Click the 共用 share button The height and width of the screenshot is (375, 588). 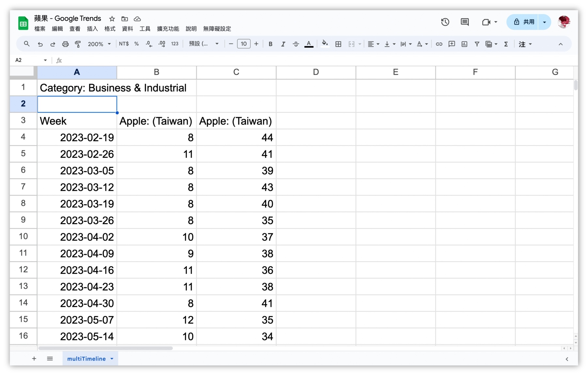tap(524, 22)
